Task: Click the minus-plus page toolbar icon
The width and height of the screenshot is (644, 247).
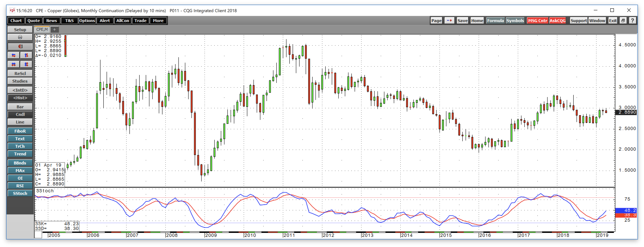Action: point(449,20)
